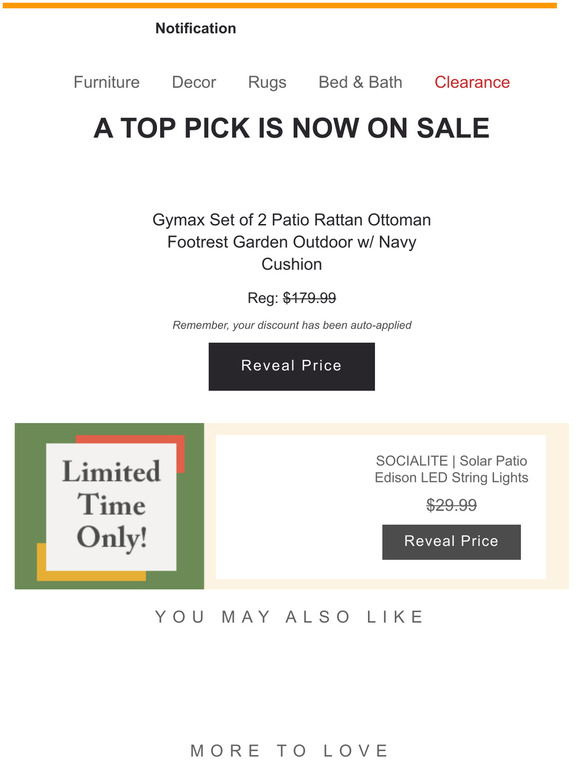Reveal price for SOCIALITE string lights
The width and height of the screenshot is (580, 774).
coord(451,542)
